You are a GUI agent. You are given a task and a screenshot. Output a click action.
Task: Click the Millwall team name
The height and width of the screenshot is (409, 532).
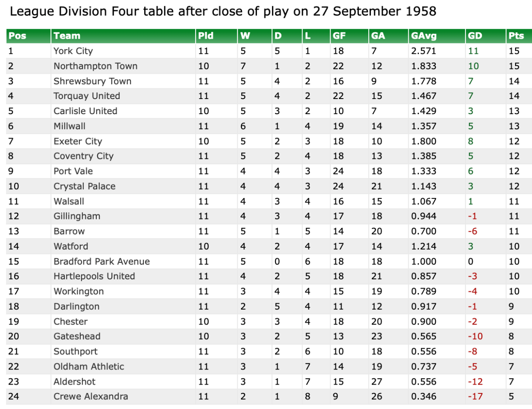pyautogui.click(x=70, y=126)
